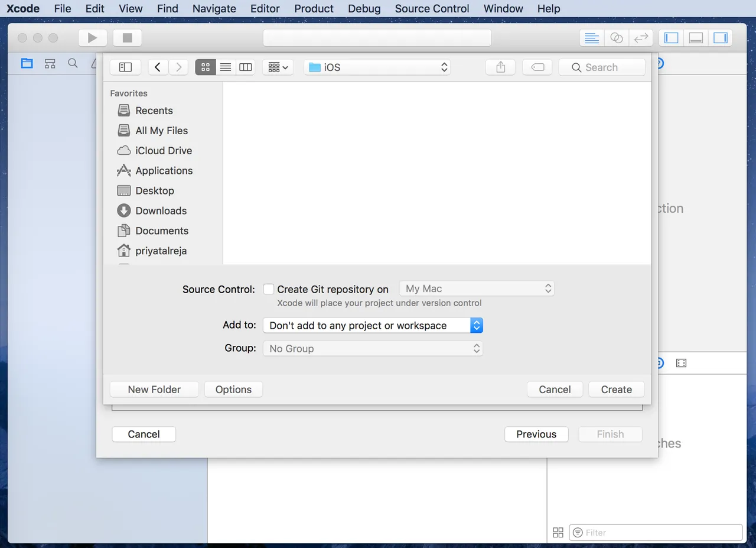
Task: Go forward with the right chevron button
Action: (178, 67)
